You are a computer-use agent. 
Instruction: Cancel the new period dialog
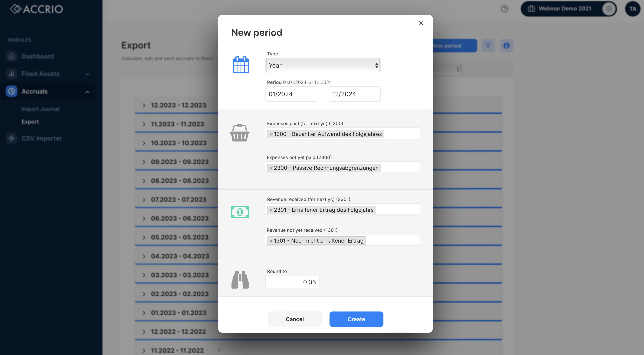click(x=294, y=319)
